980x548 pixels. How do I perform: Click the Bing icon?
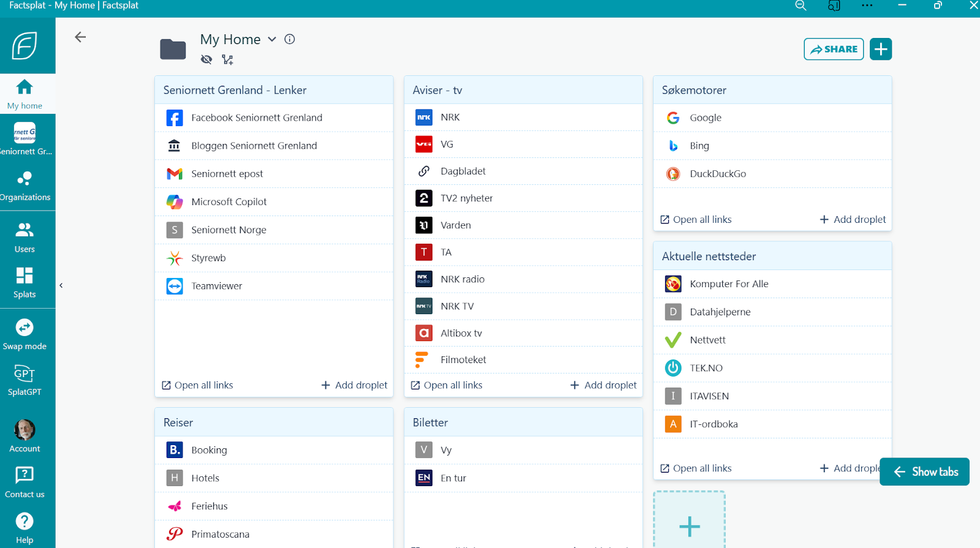pos(673,146)
